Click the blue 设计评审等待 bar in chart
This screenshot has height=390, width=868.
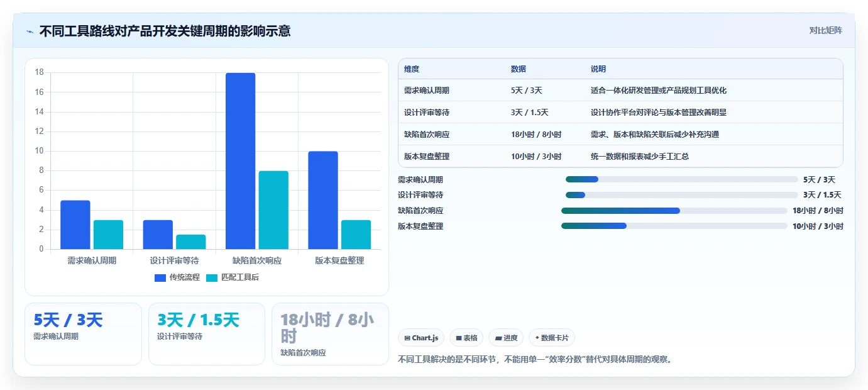(x=158, y=235)
